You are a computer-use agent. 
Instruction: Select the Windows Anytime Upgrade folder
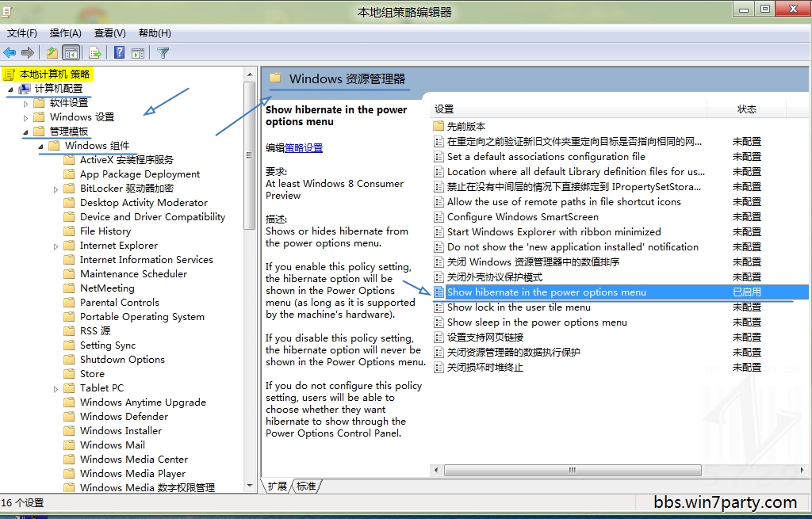[x=143, y=402]
